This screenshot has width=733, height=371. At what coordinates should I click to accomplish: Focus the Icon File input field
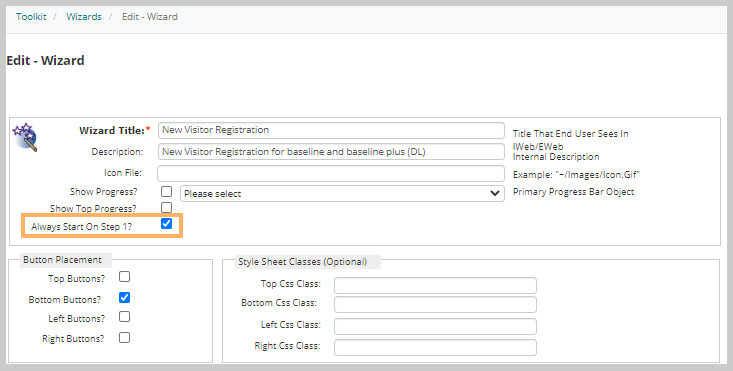[331, 173]
